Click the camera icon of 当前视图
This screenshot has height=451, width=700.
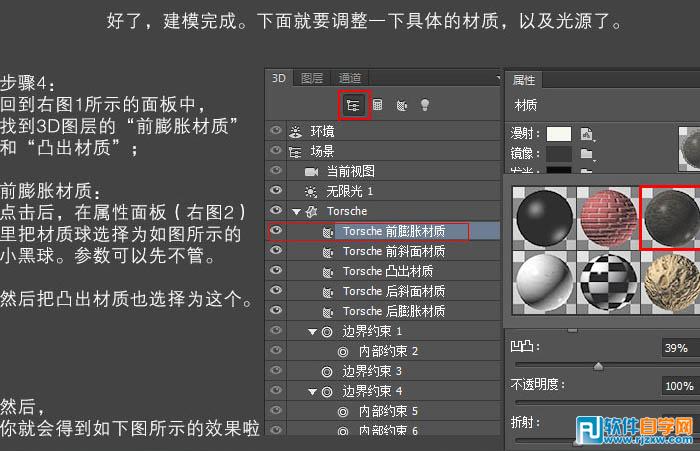311,171
